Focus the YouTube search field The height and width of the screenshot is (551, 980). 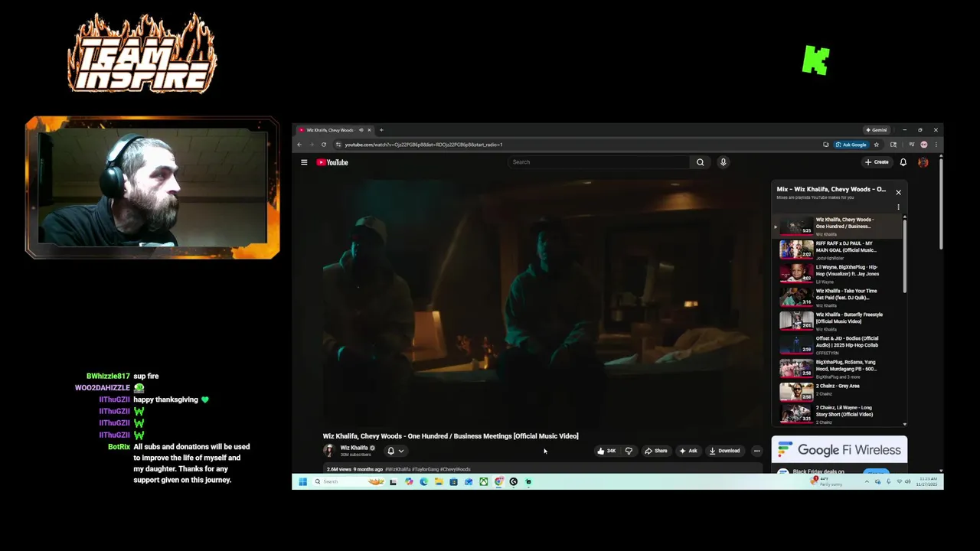599,162
